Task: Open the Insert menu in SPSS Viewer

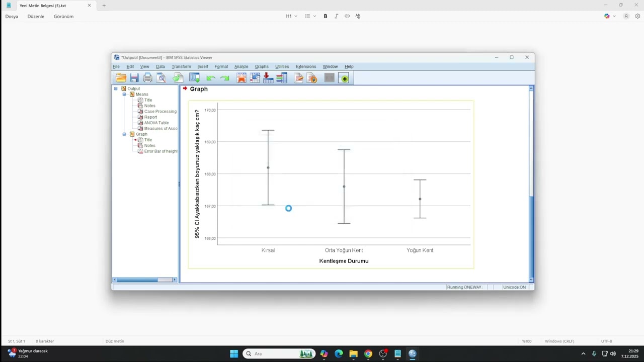Action: 203,66
